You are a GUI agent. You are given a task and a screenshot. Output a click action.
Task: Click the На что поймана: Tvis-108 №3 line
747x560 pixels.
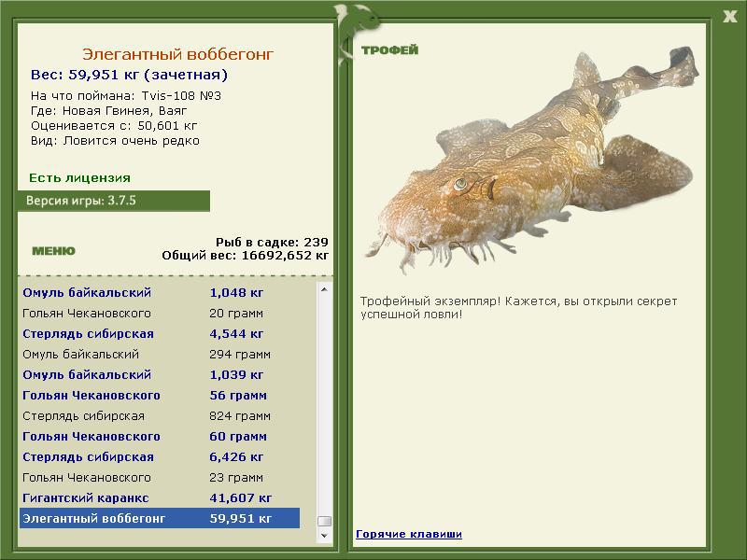(126, 96)
